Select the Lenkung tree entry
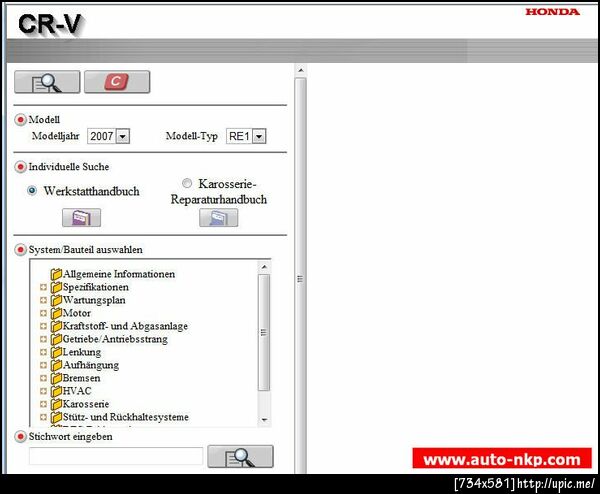 (82, 352)
